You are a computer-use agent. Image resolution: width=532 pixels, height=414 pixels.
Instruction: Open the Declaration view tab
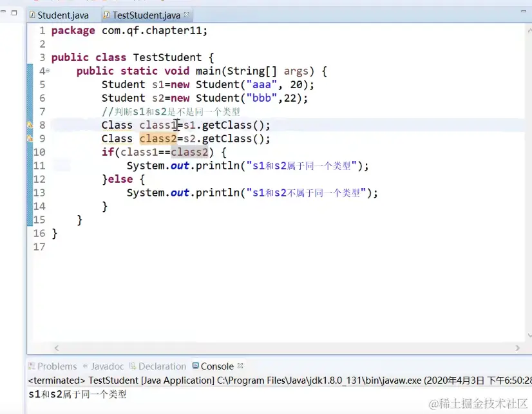(x=158, y=366)
